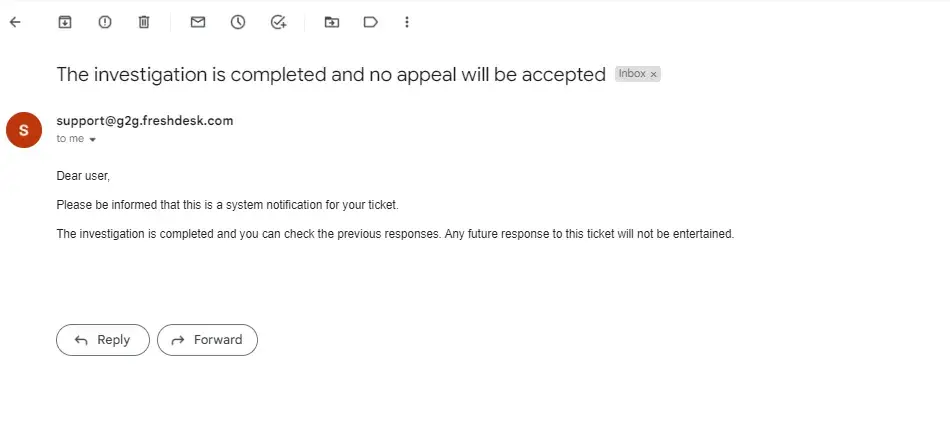Snooze this email using clock icon
The image size is (950, 436).
(x=238, y=22)
